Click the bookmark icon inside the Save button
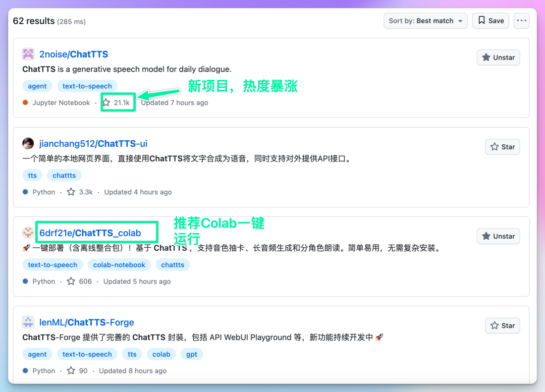Screen dimensions: 545x392 (x=482, y=21)
